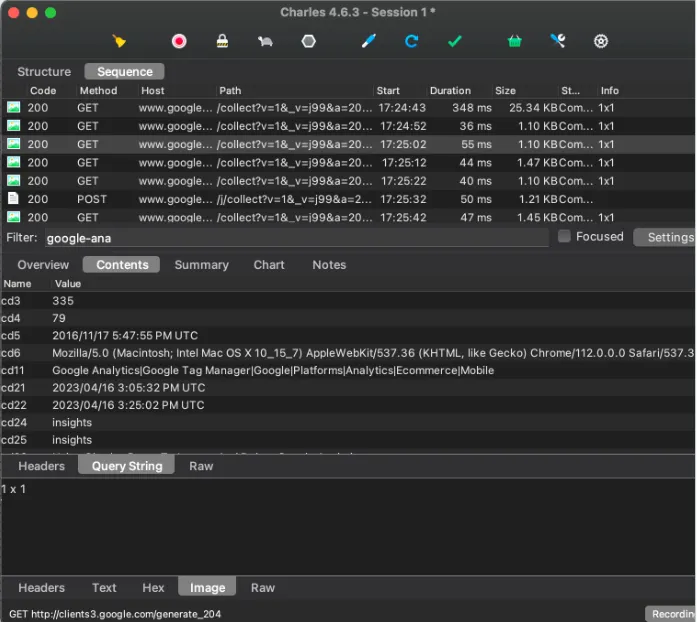697x622 pixels.
Task: Toggle breakpoints hexagon icon
Action: (x=309, y=41)
